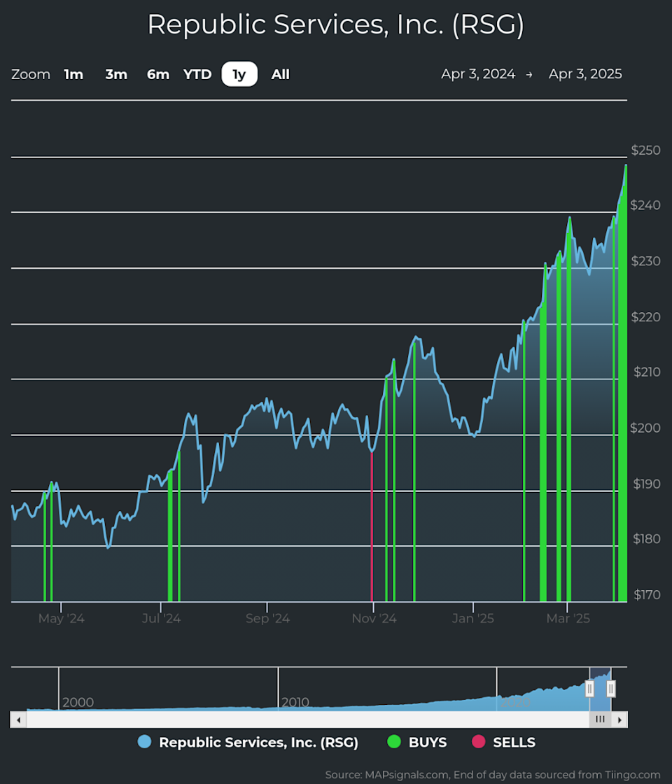Image resolution: width=672 pixels, height=784 pixels.
Task: Grab the navigator right range handle
Action: pyautogui.click(x=610, y=689)
